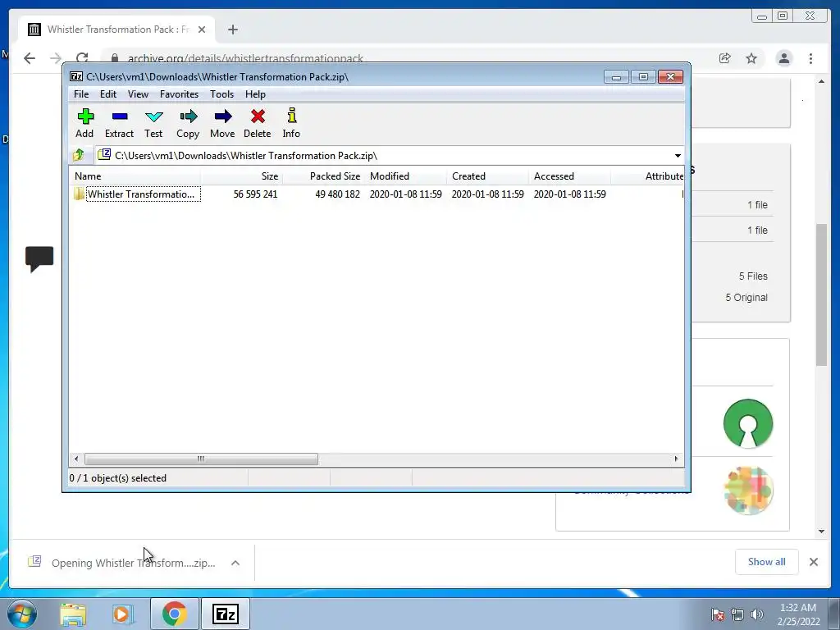840x630 pixels.
Task: Open the Help menu
Action: point(256,94)
